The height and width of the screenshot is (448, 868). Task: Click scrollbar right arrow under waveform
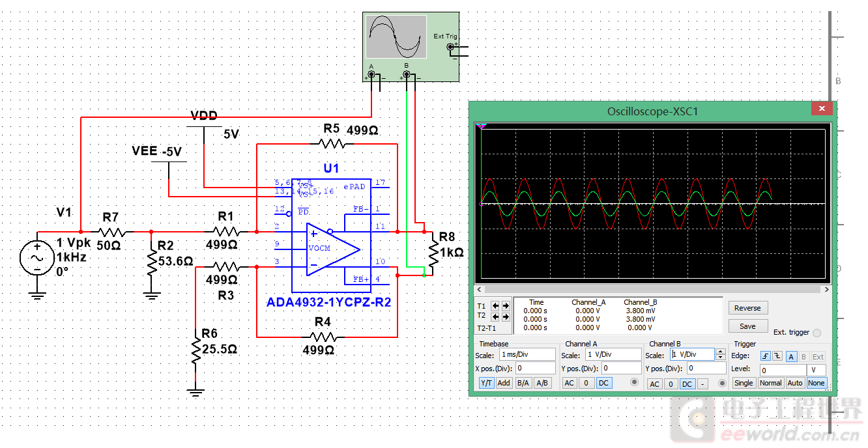pos(828,289)
